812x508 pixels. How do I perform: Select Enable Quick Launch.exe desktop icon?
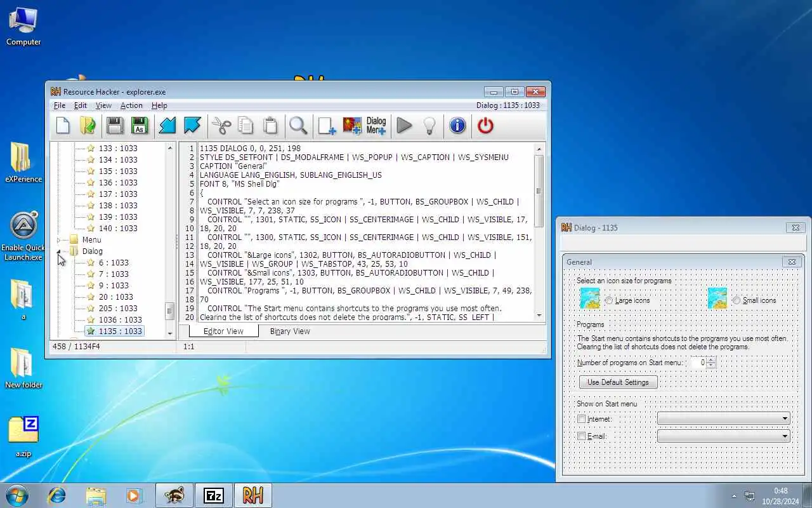coord(23,236)
